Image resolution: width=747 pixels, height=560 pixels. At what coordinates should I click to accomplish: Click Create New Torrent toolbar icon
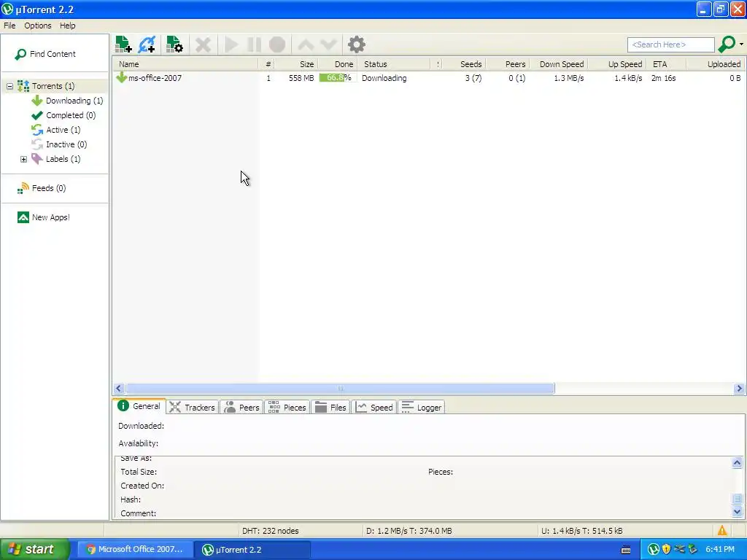coord(174,44)
